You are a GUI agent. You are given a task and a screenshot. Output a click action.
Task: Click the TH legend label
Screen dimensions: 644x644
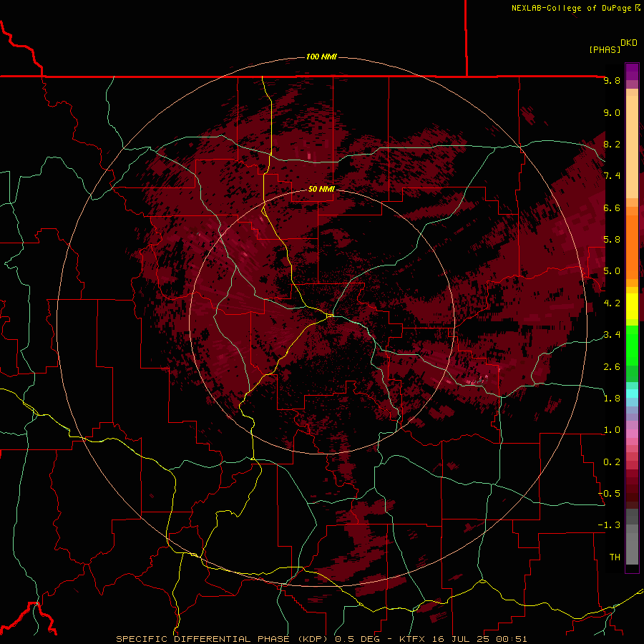(x=615, y=557)
